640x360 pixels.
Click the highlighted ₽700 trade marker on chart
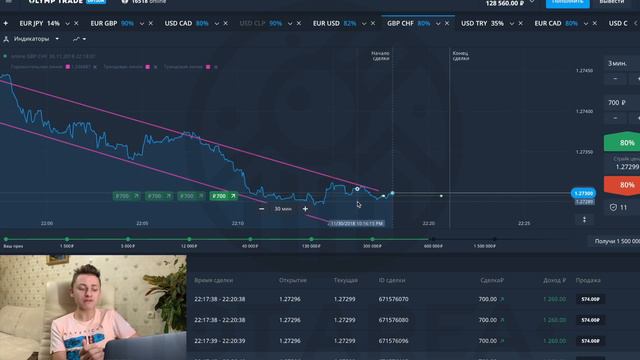(x=224, y=196)
